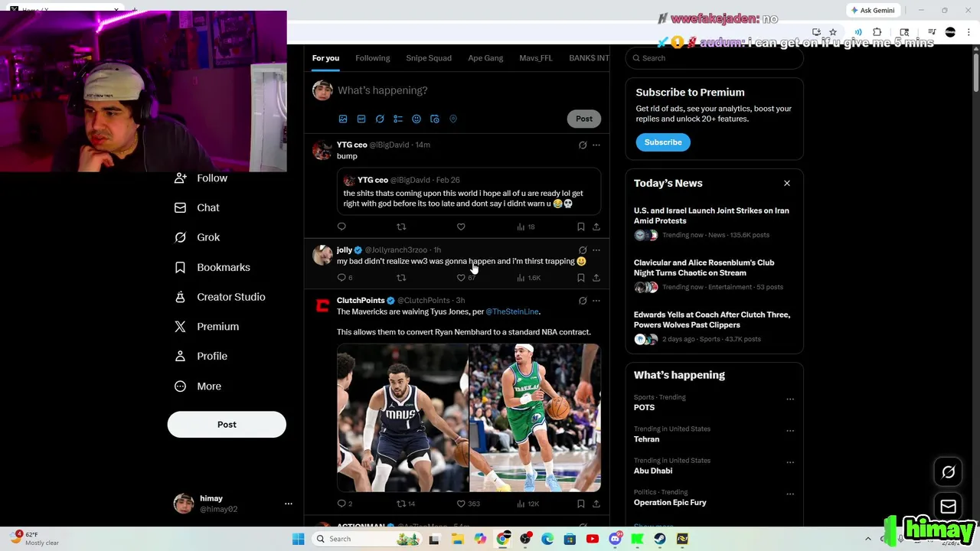Switch to the For you tab
Image resolution: width=980 pixels, height=551 pixels.
325,58
